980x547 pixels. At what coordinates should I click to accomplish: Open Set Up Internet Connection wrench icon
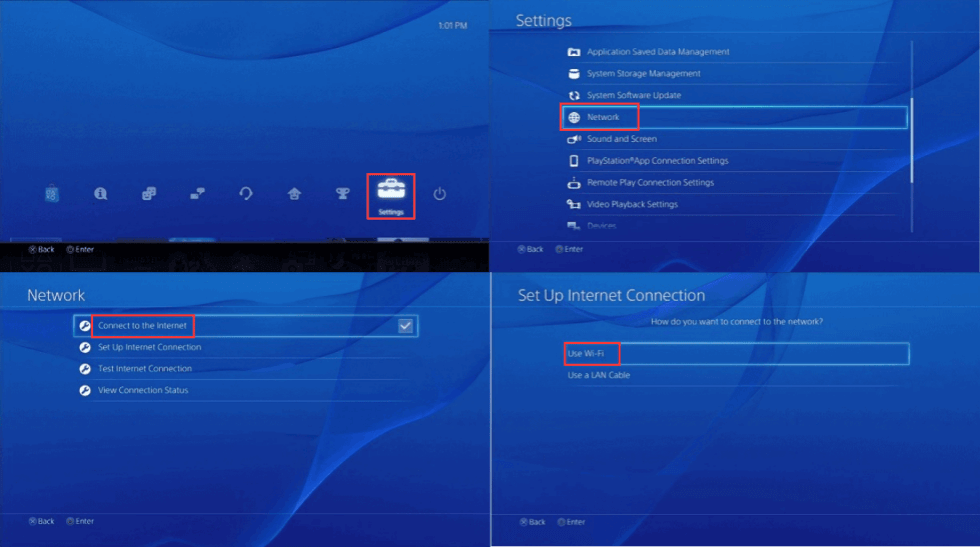(x=85, y=348)
